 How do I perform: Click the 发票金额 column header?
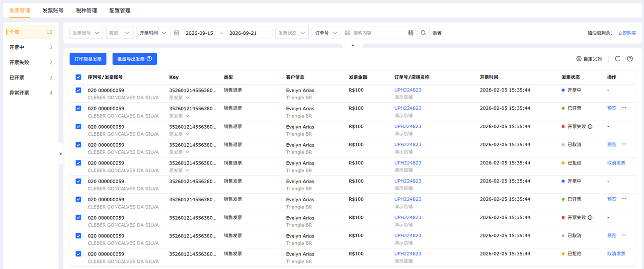358,77
